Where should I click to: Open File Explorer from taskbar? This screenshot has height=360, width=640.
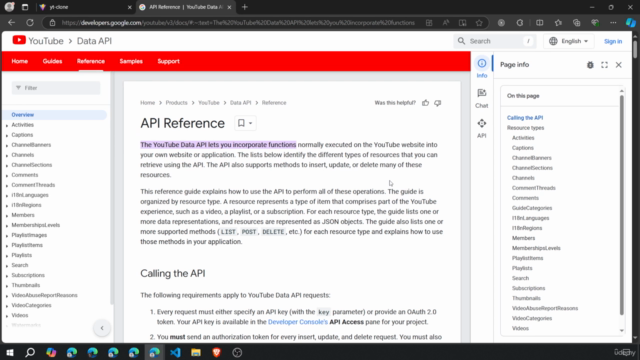click(x=196, y=352)
